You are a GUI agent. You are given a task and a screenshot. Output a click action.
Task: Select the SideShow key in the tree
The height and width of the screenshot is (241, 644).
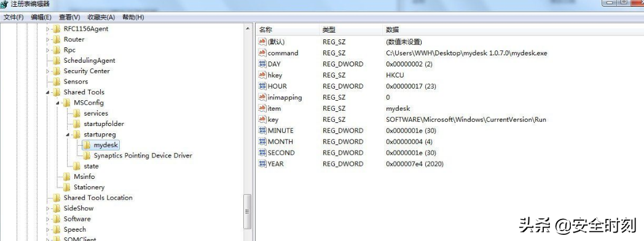[79, 208]
